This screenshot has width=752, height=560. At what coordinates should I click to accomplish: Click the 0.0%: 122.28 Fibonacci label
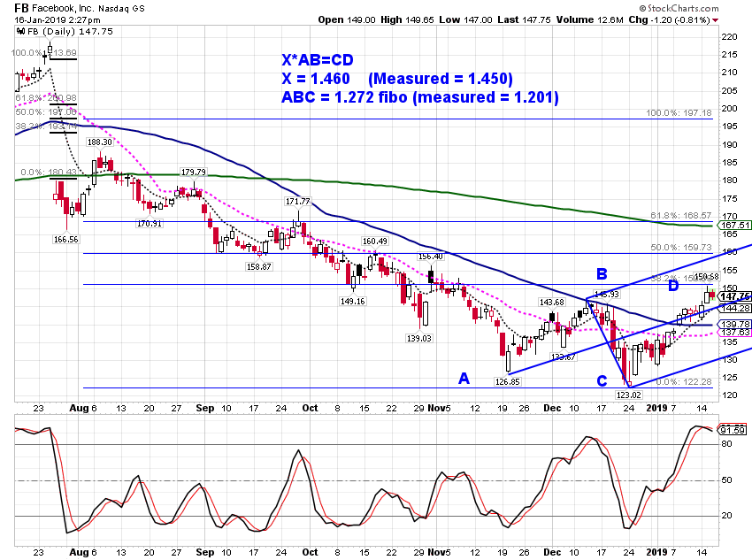pos(684,381)
